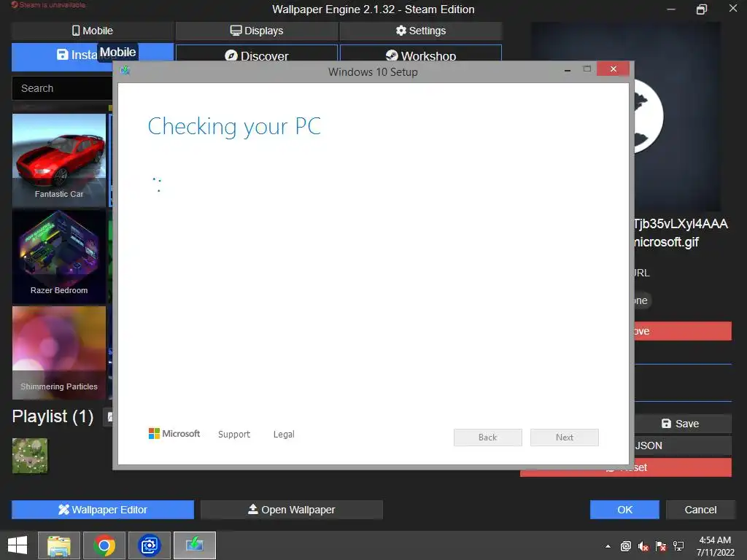The width and height of the screenshot is (747, 560).
Task: Select the Fantastic Car wallpaper
Action: click(59, 160)
